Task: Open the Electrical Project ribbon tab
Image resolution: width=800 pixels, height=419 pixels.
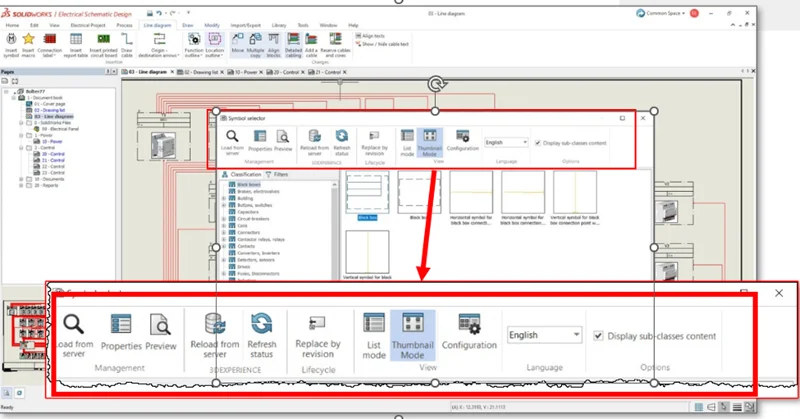Action: coord(88,25)
